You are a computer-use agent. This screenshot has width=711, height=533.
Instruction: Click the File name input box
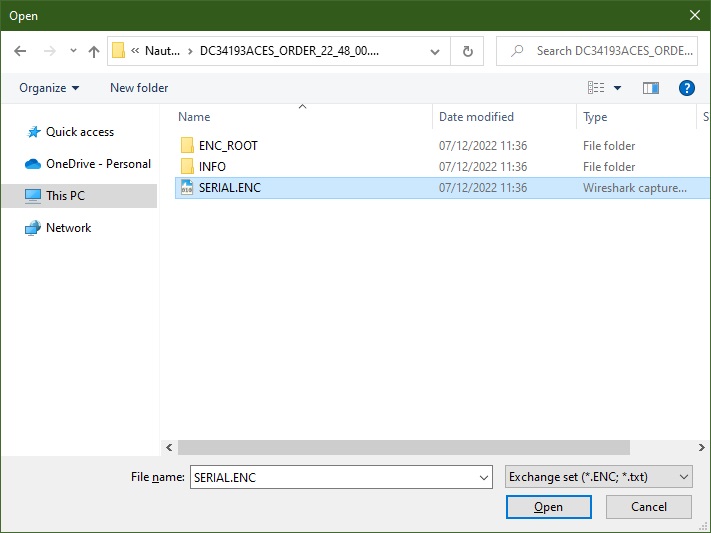(x=334, y=477)
